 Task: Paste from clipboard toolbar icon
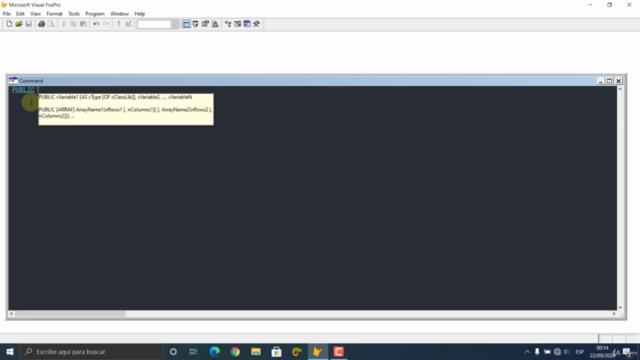[x=83, y=24]
